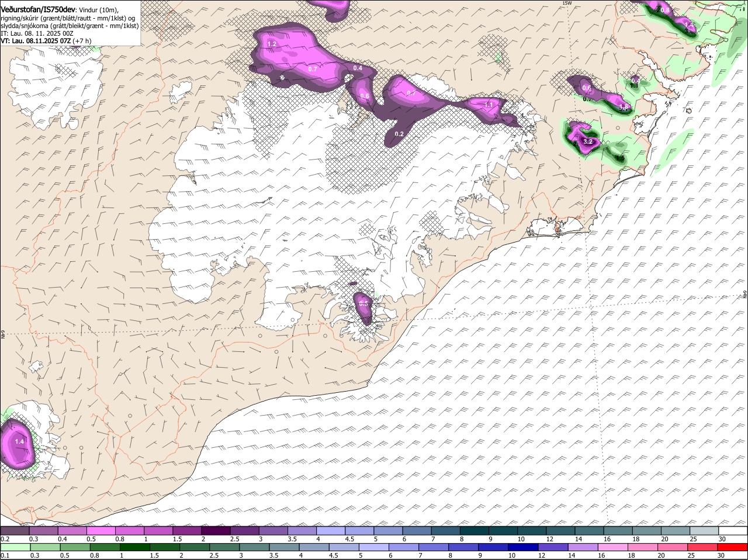Click the 0.2 value label on the map
Image resolution: width=748 pixels, height=560 pixels.
399,134
